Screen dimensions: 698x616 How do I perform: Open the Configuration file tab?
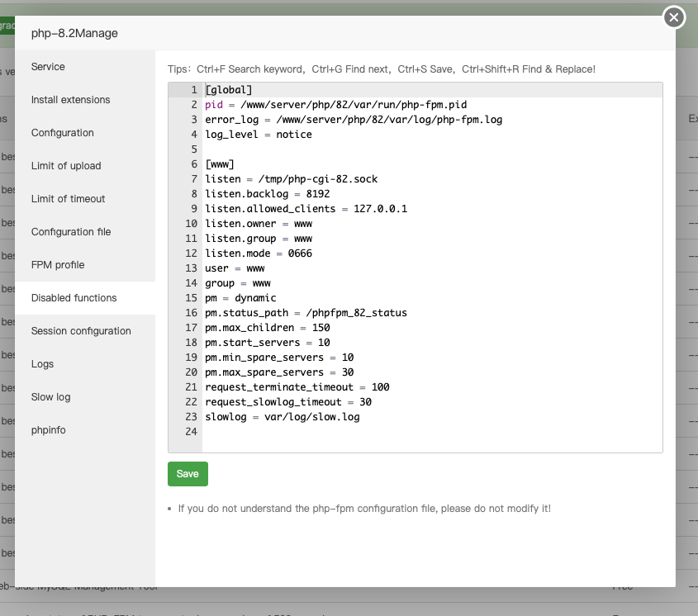(71, 232)
